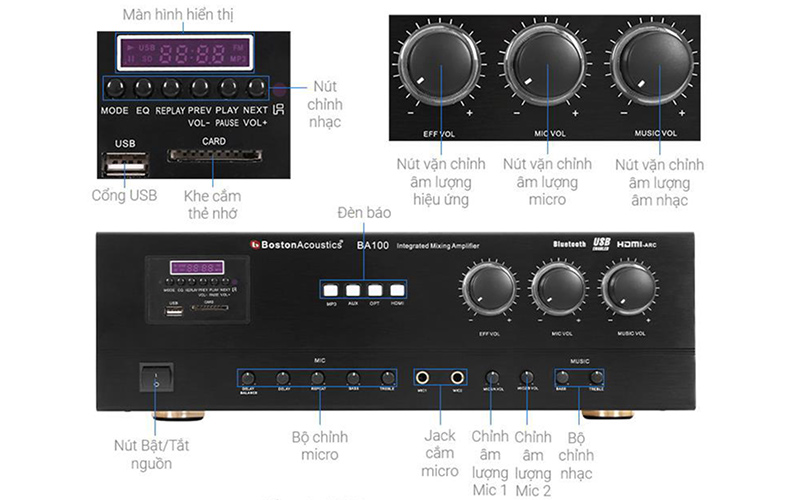Click the music TREBLE knob on amplifier
Image resolution: width=800 pixels, height=500 pixels.
click(x=596, y=378)
